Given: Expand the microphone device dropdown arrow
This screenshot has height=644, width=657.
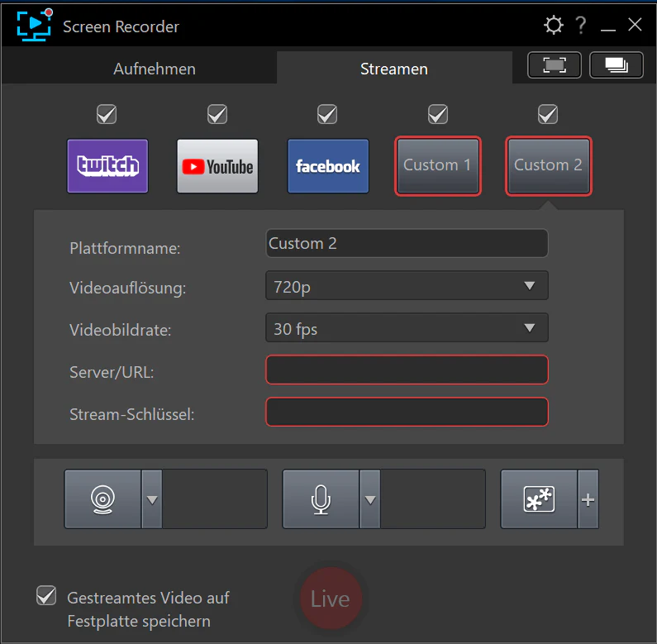Looking at the screenshot, I should (370, 499).
